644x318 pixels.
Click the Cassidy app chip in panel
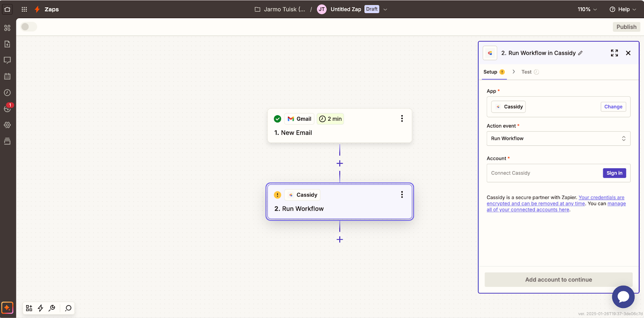[x=508, y=107]
